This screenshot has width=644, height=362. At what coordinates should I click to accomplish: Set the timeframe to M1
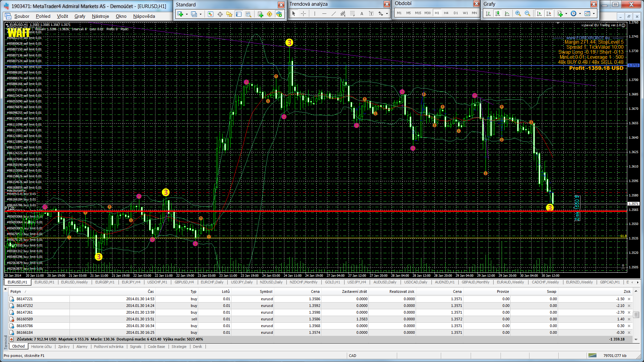click(399, 13)
